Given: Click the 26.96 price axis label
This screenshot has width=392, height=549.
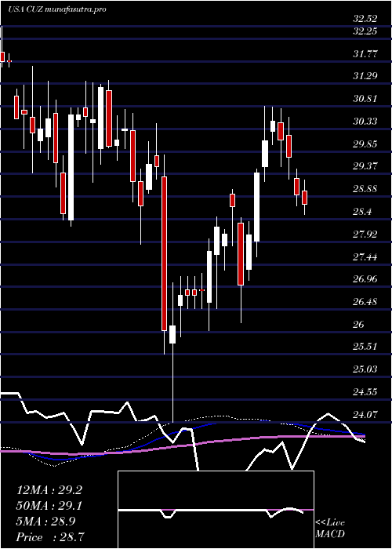Looking at the screenshot, I should [365, 279].
